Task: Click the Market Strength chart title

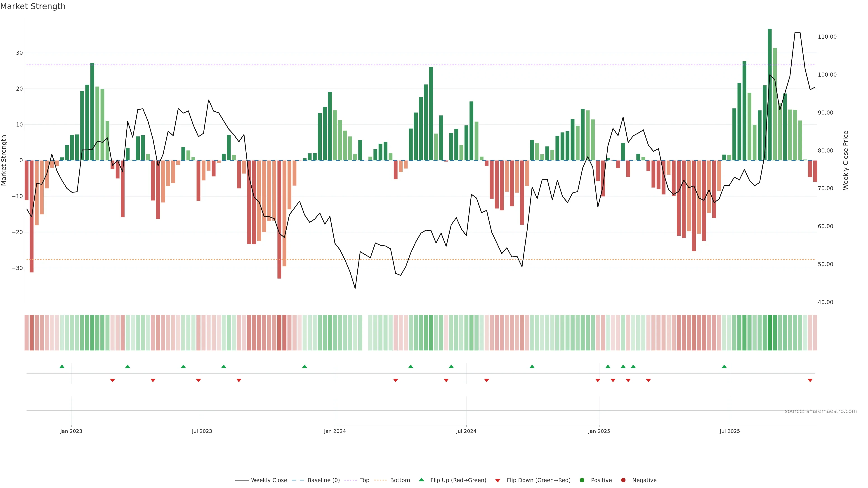Action: coord(33,6)
